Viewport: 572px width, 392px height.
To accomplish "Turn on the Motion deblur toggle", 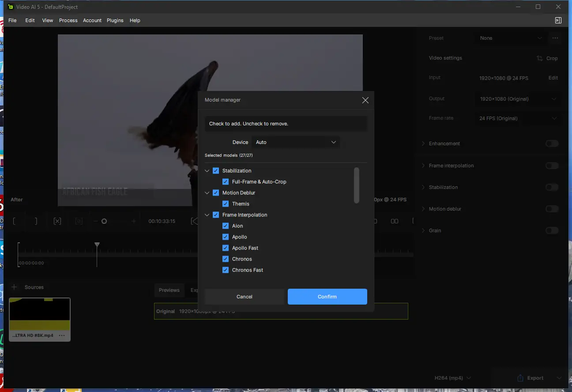I will pyautogui.click(x=552, y=209).
